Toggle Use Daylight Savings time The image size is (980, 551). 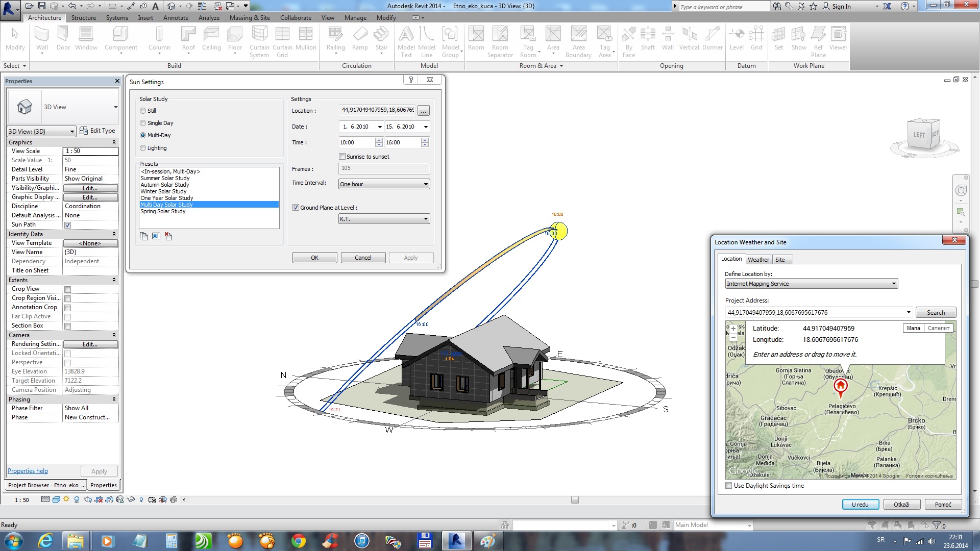[x=729, y=486]
